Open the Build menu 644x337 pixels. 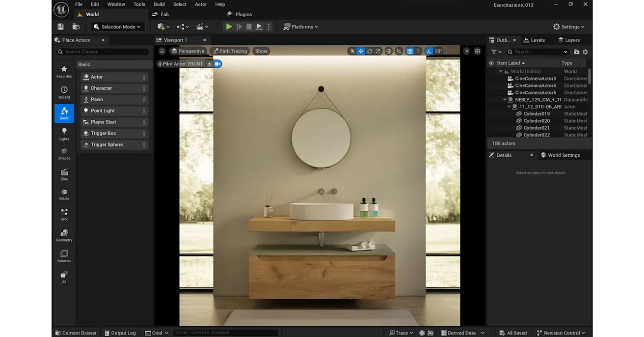point(159,4)
